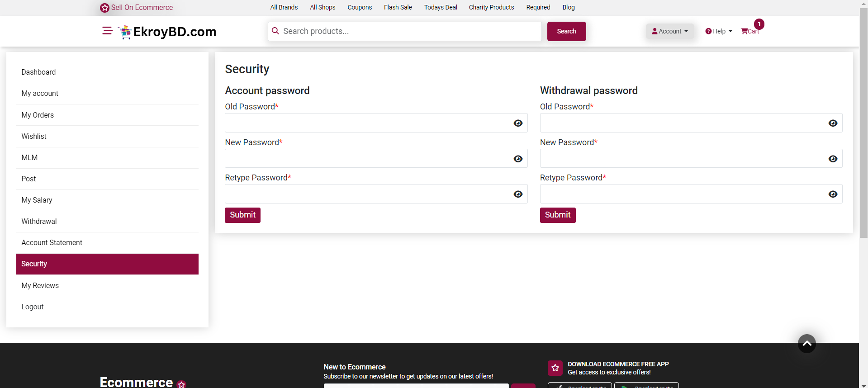Viewport: 868px width, 388px height.
Task: Reveal account New Password field
Action: coord(518,159)
